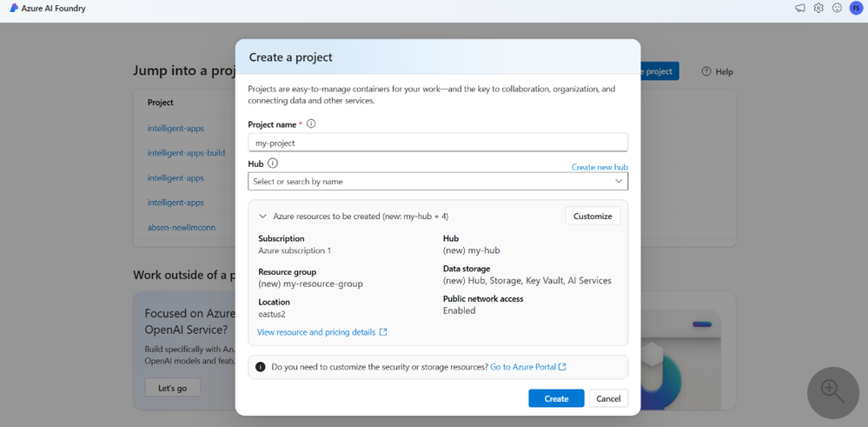Click the eastus2 location value
Screen dimensions: 868x427
coord(272,314)
